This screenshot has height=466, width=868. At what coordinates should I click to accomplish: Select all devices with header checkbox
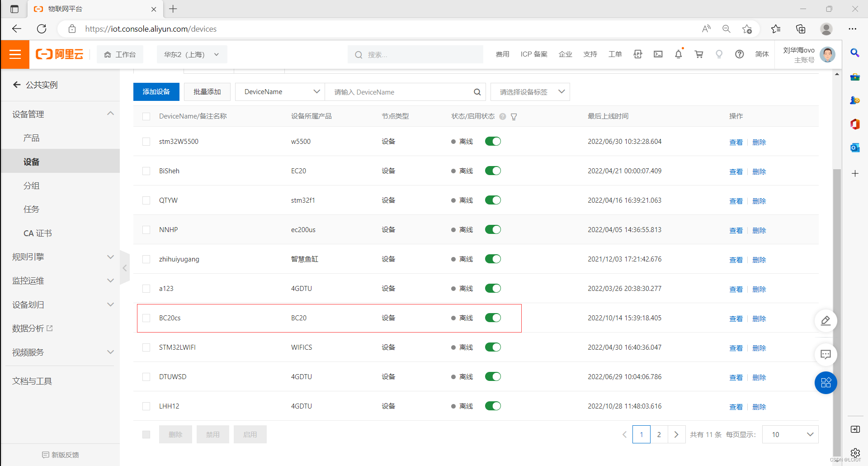point(146,117)
